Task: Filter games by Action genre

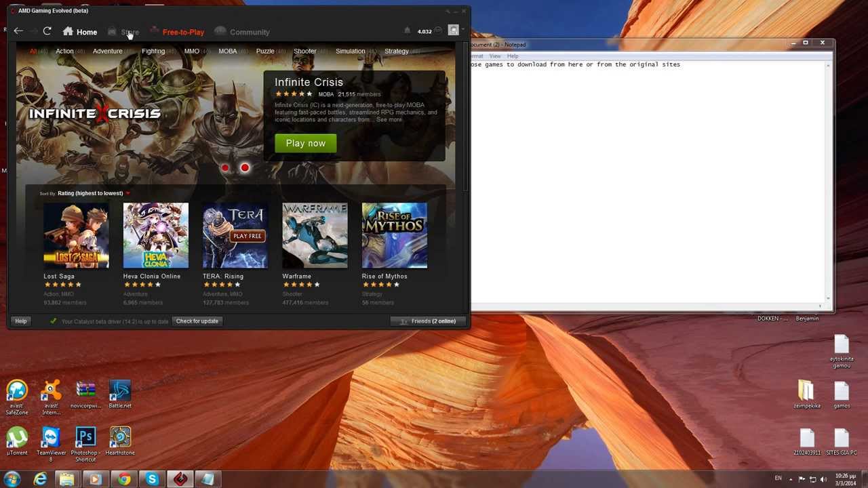Action: click(70, 51)
